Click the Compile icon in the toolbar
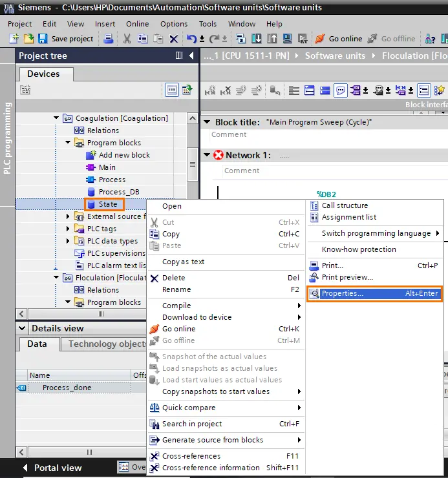Screen dimensions: 448x478 [x=240, y=39]
